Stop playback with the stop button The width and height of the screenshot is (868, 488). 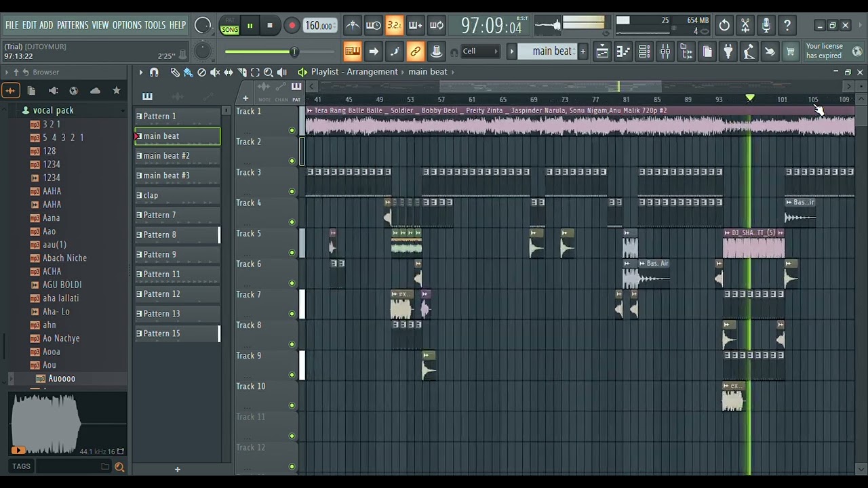pyautogui.click(x=270, y=26)
